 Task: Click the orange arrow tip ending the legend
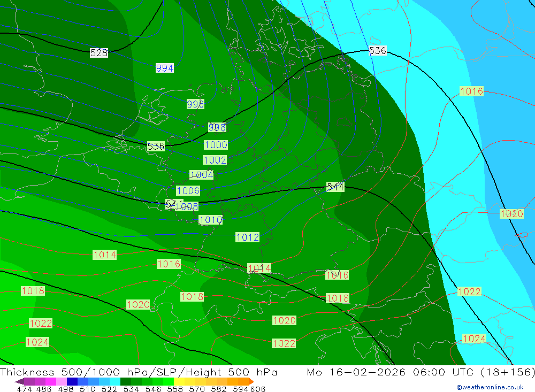click(x=251, y=381)
